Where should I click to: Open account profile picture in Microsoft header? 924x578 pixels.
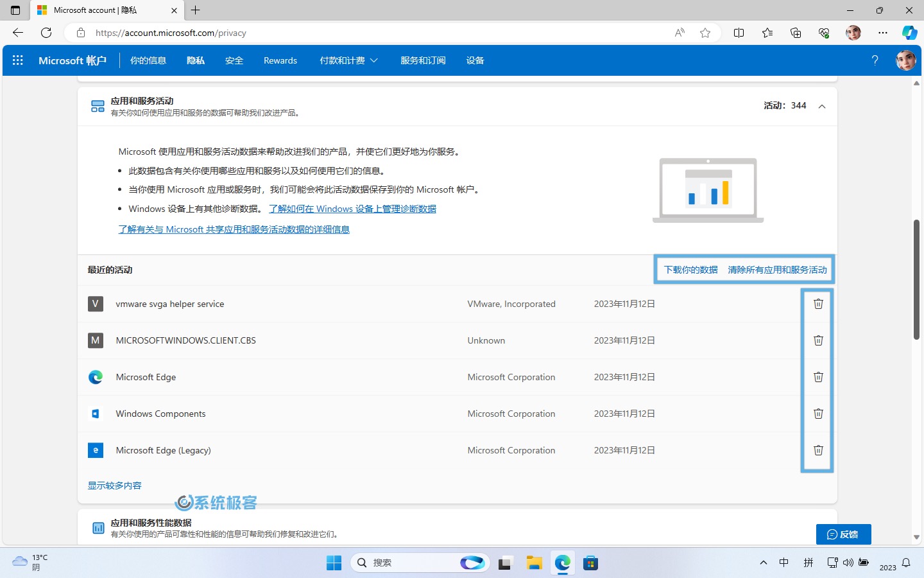pos(905,60)
